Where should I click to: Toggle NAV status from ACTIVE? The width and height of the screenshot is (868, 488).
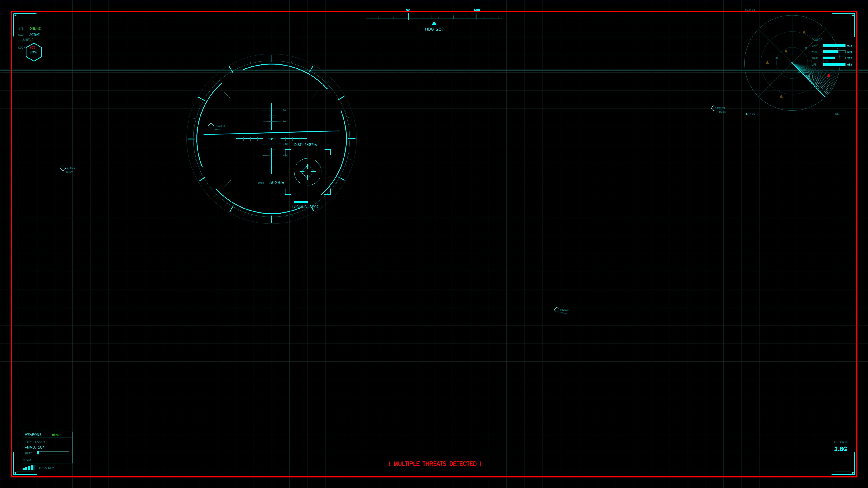point(34,34)
